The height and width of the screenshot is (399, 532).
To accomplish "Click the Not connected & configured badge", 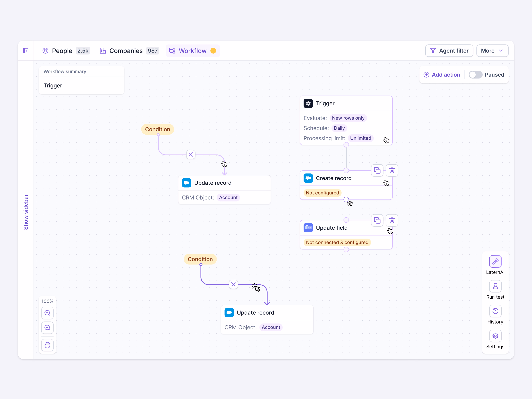I will click(x=337, y=242).
